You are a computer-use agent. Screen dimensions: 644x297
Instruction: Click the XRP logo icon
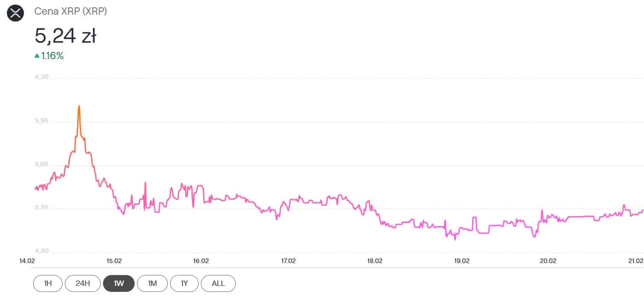point(15,12)
